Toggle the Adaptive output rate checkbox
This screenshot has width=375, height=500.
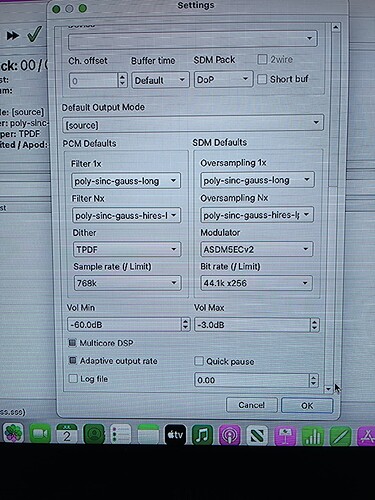tap(72, 360)
